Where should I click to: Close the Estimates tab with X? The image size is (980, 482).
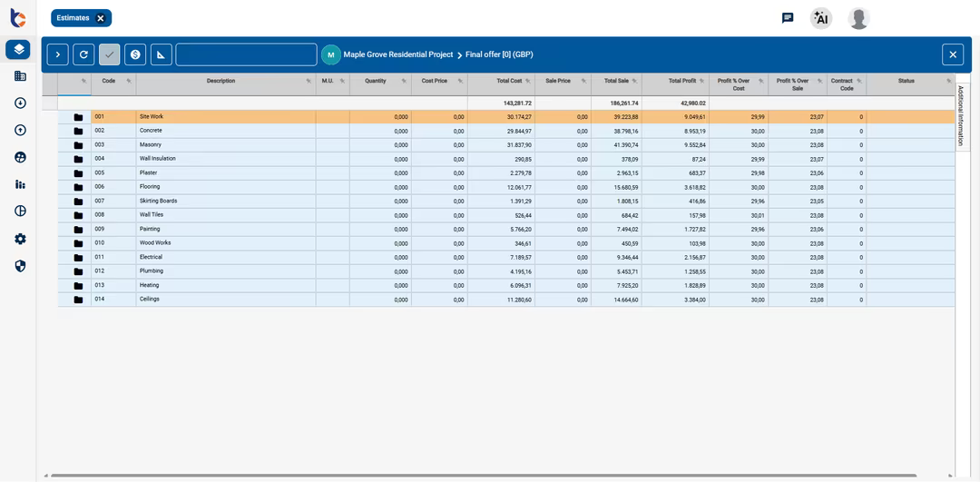(x=101, y=18)
